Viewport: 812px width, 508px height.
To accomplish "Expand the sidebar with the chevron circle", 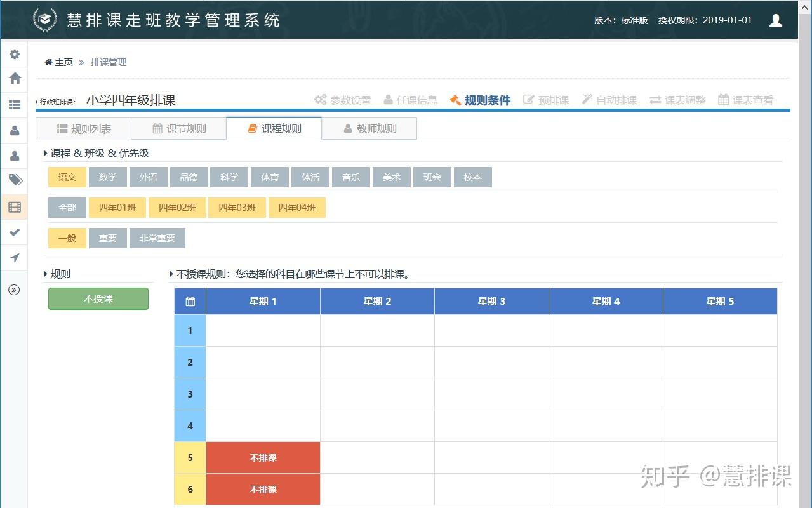I will (14, 290).
